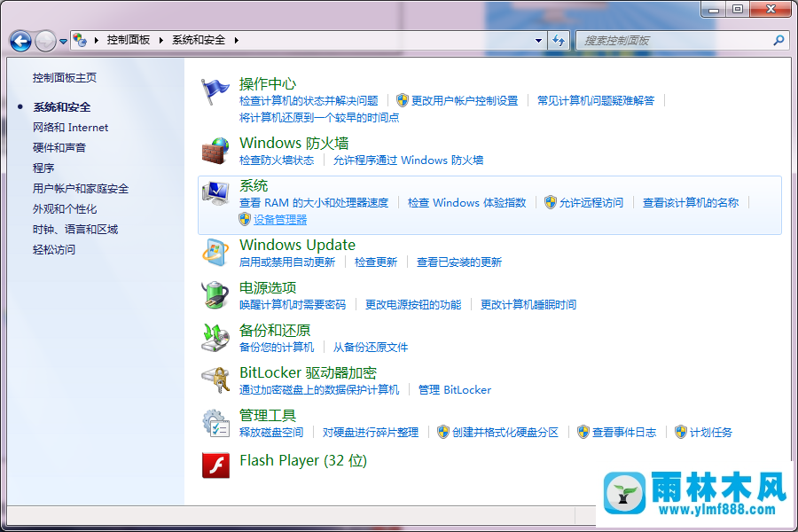Image resolution: width=798 pixels, height=532 pixels.
Task: Open 查看事件日志 link
Action: 624,432
